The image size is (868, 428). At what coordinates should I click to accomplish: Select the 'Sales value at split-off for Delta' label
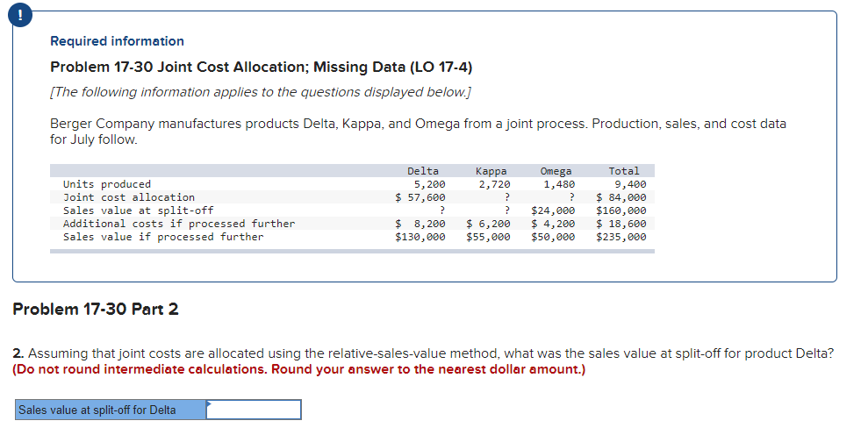(111, 410)
